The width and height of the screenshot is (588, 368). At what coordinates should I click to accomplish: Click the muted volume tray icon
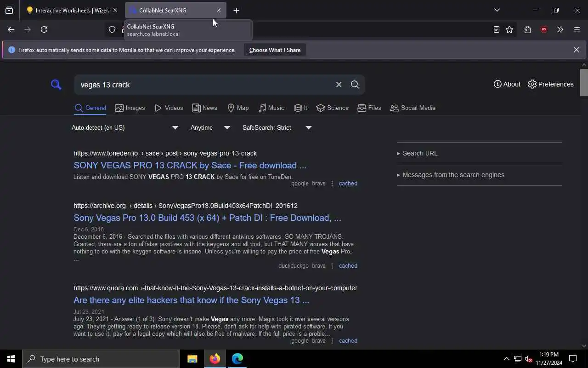point(528,359)
